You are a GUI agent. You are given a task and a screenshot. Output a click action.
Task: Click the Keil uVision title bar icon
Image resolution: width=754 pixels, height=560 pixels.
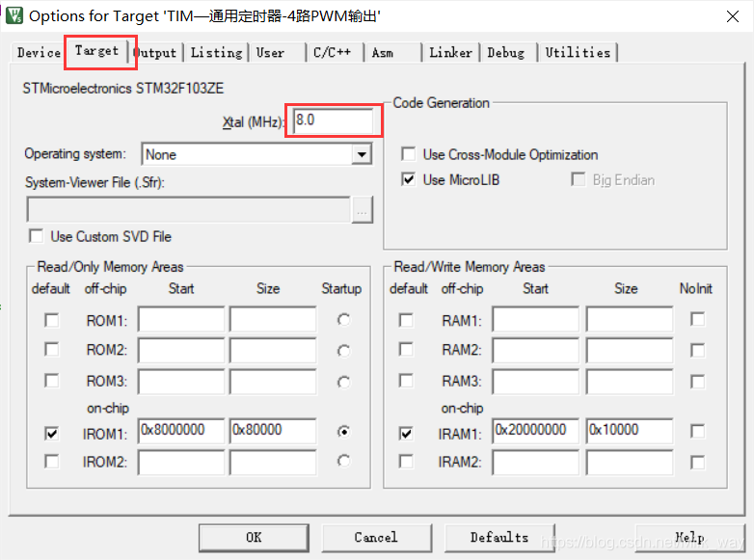[13, 15]
